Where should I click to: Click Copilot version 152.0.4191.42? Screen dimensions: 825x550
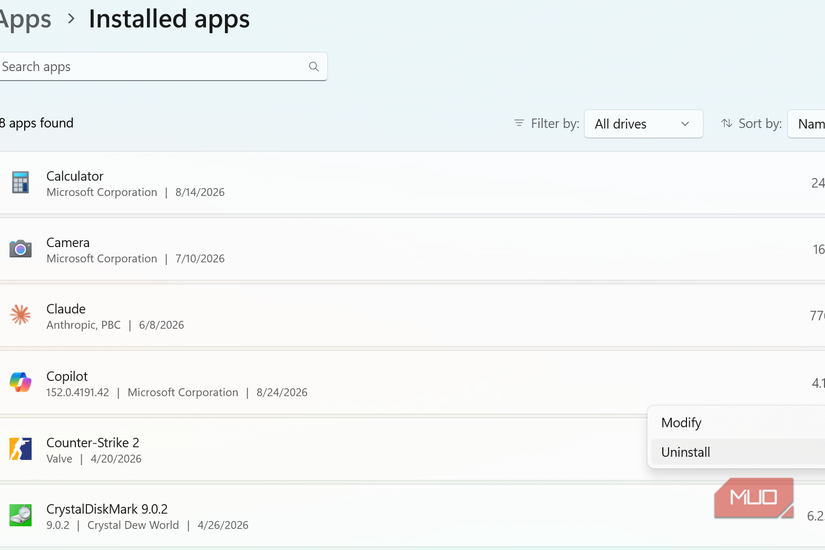point(77,393)
